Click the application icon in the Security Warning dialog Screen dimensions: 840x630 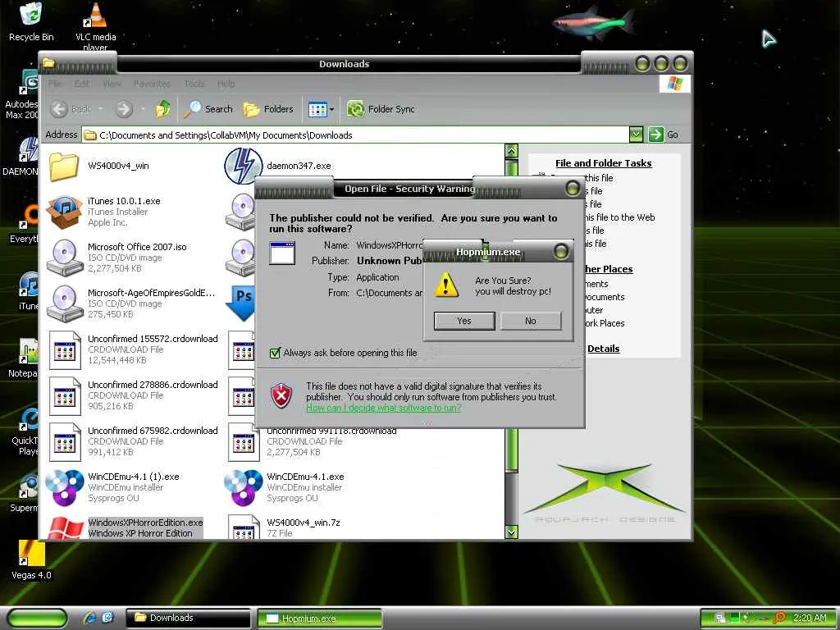coord(282,253)
